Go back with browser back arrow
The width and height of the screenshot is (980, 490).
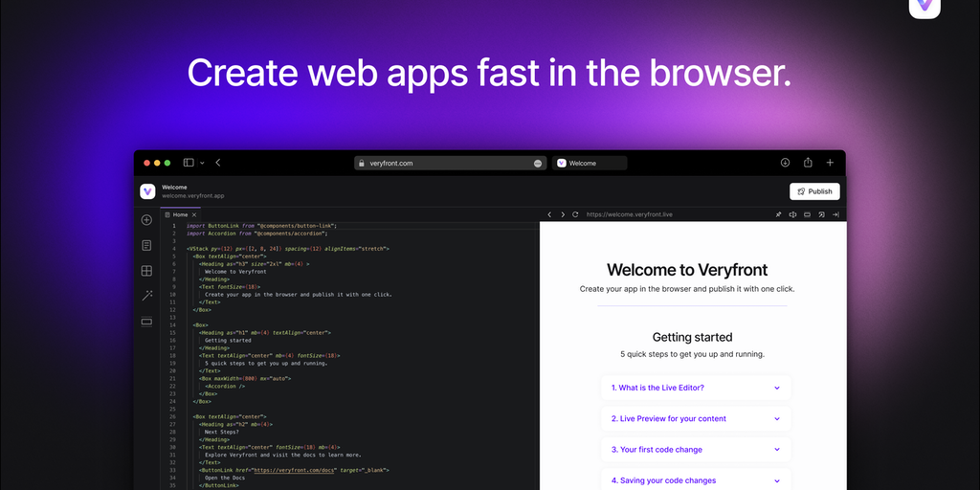click(x=218, y=163)
